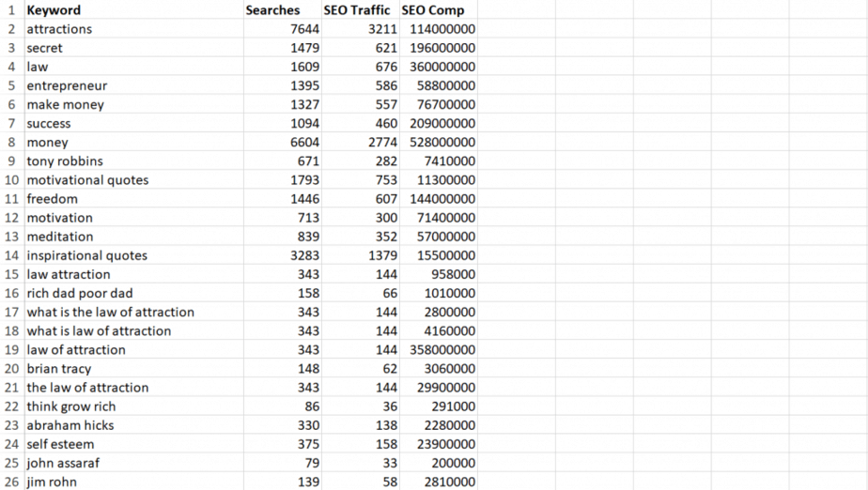Click the SEO Comp value 291000

[x=439, y=406]
